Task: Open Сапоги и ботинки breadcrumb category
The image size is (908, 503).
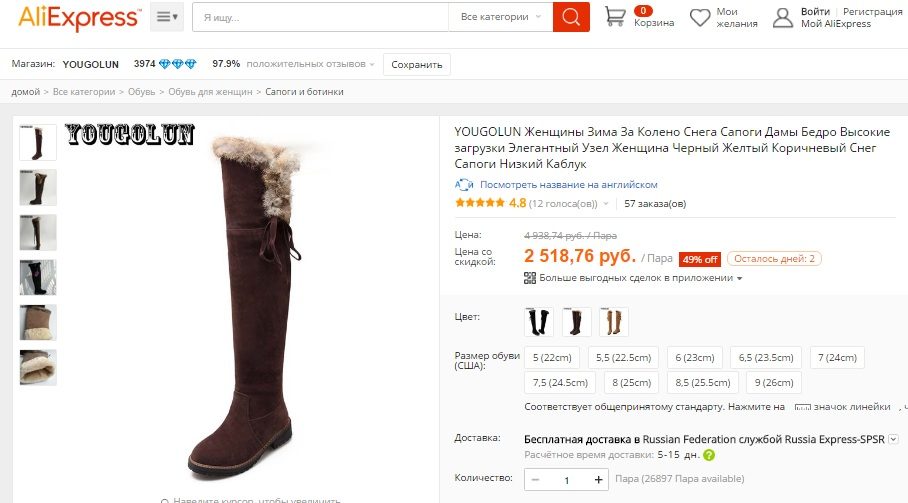Action: [304, 91]
